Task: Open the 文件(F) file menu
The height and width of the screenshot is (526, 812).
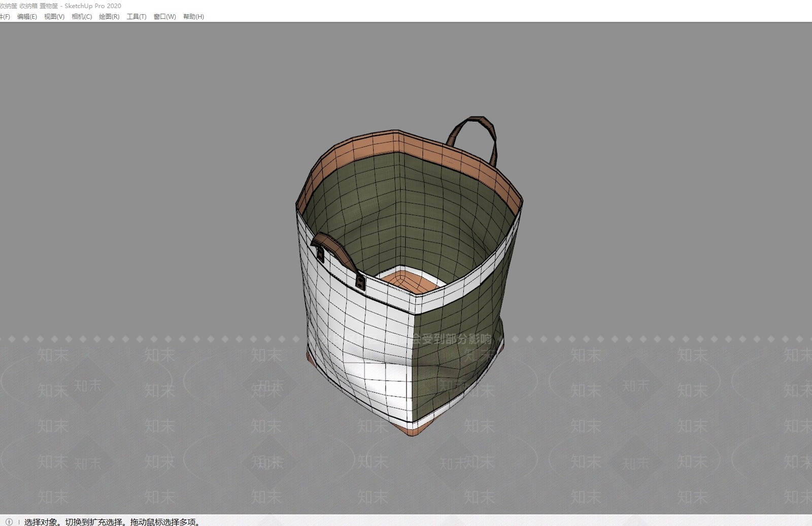Action: point(5,17)
